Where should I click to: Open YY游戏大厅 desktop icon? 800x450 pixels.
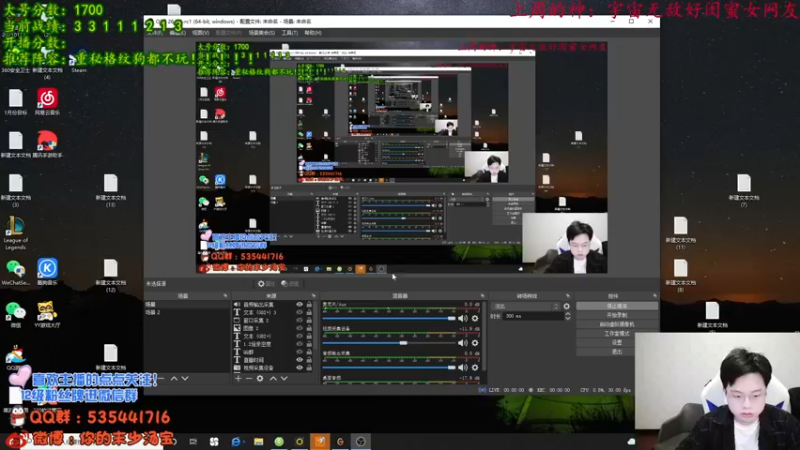(47, 314)
